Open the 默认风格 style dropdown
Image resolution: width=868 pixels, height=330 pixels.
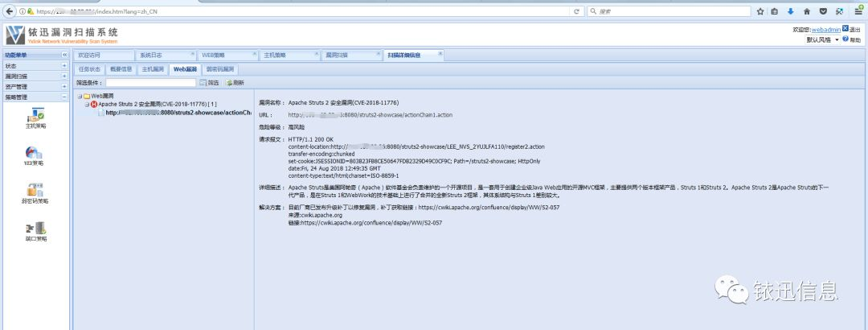click(823, 40)
